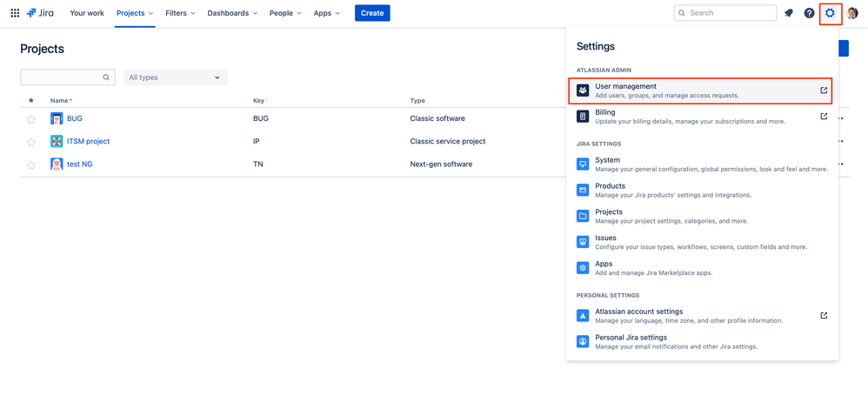
Task: Expand the Apps dropdown in navbar
Action: [327, 13]
